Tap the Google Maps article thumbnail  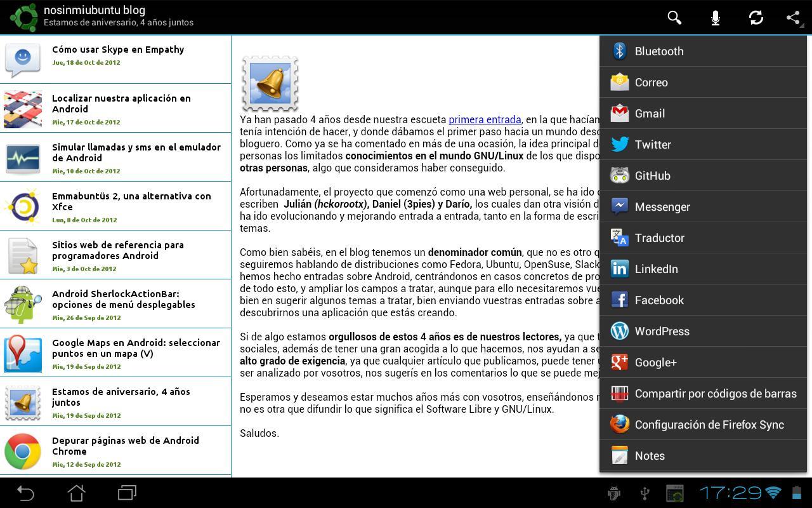[23, 353]
